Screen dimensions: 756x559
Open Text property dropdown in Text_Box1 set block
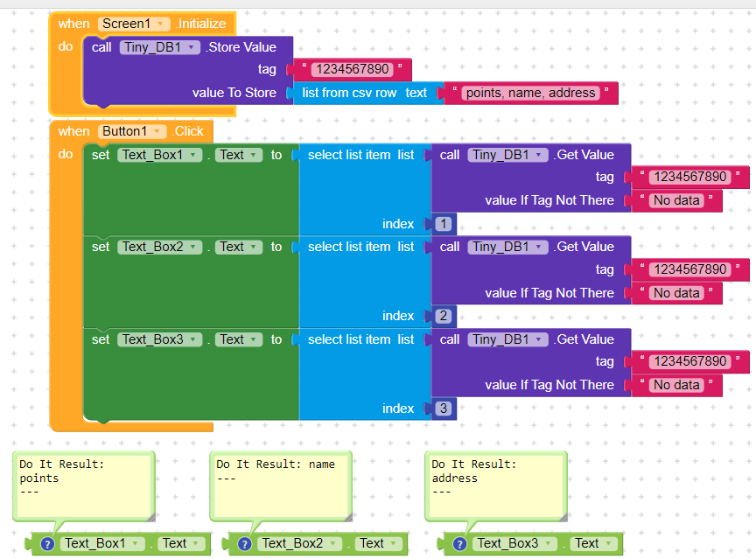coord(239,155)
